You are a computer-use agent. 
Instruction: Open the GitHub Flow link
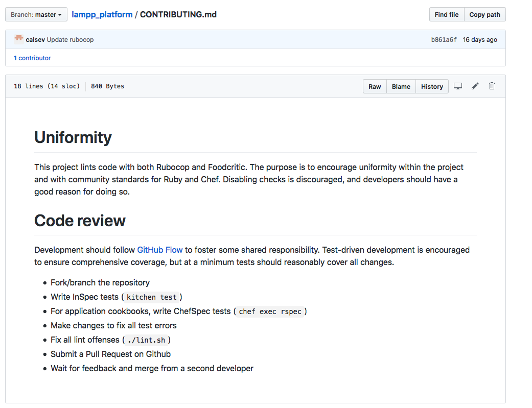(159, 250)
